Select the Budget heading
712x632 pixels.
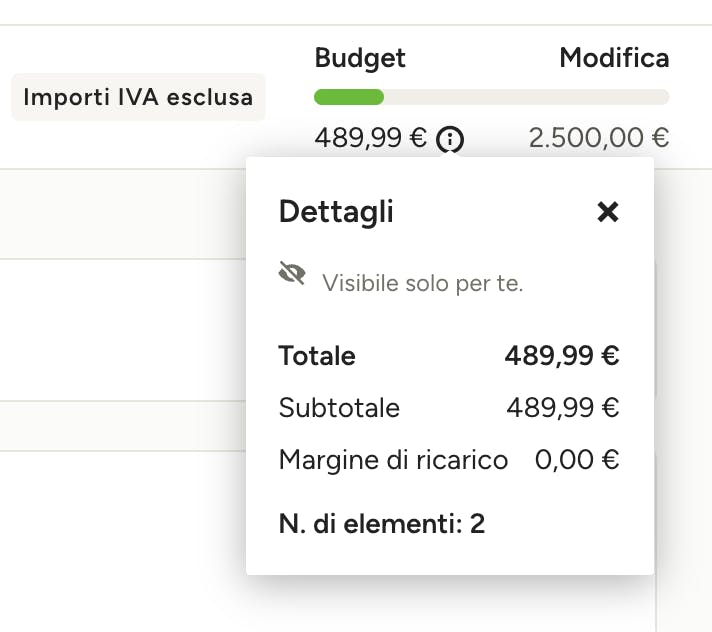[360, 59]
